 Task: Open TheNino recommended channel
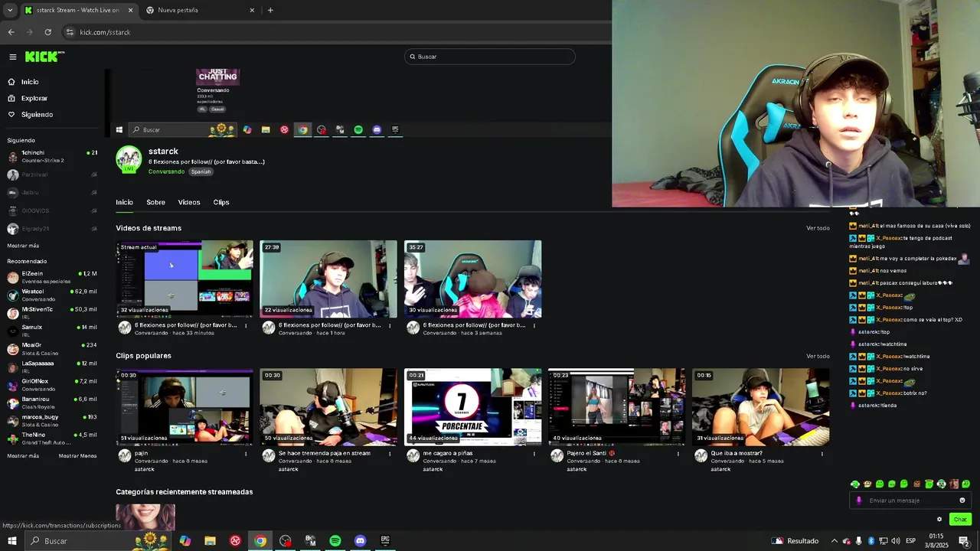coord(52,439)
